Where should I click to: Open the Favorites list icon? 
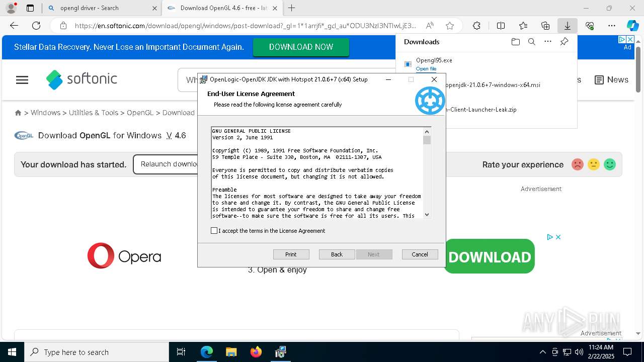pyautogui.click(x=523, y=26)
